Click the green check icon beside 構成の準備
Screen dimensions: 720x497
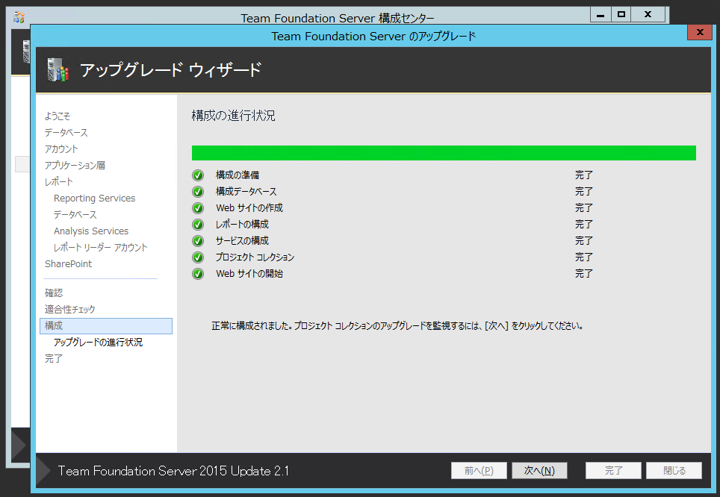[x=198, y=175]
